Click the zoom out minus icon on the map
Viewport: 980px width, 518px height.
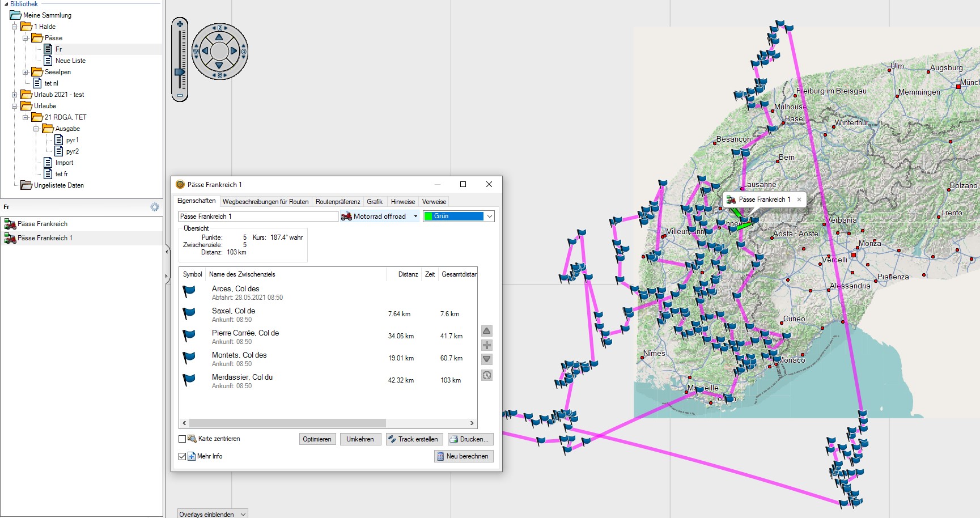click(x=180, y=96)
